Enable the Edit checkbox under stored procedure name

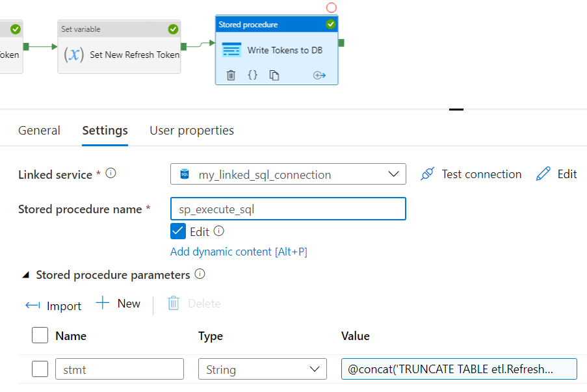tap(177, 231)
